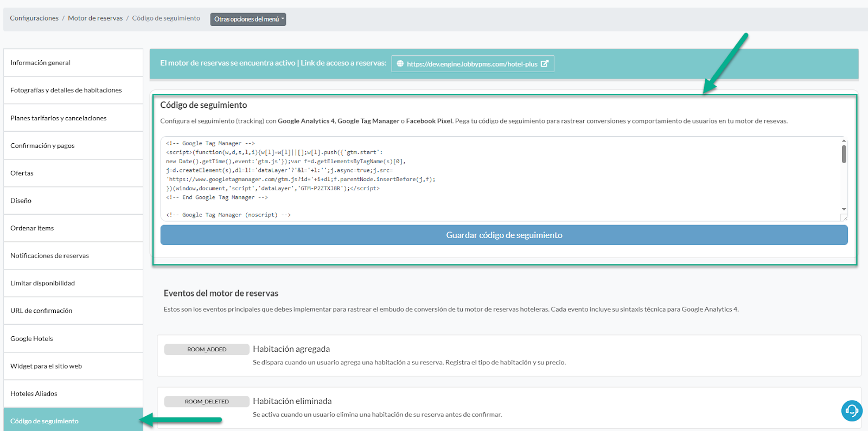This screenshot has height=431, width=868.
Task: Click 'Guardar código de seguimiento' button
Action: (x=503, y=235)
